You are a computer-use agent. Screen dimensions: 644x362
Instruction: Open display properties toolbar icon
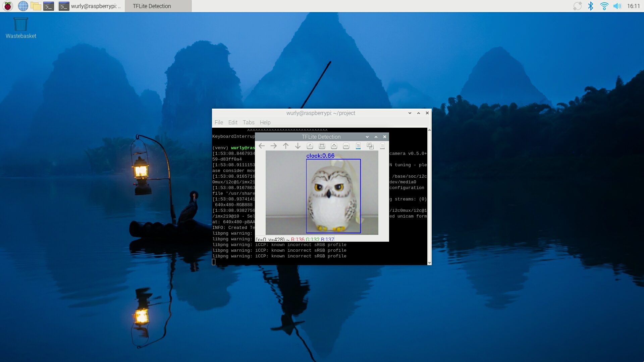(382, 146)
